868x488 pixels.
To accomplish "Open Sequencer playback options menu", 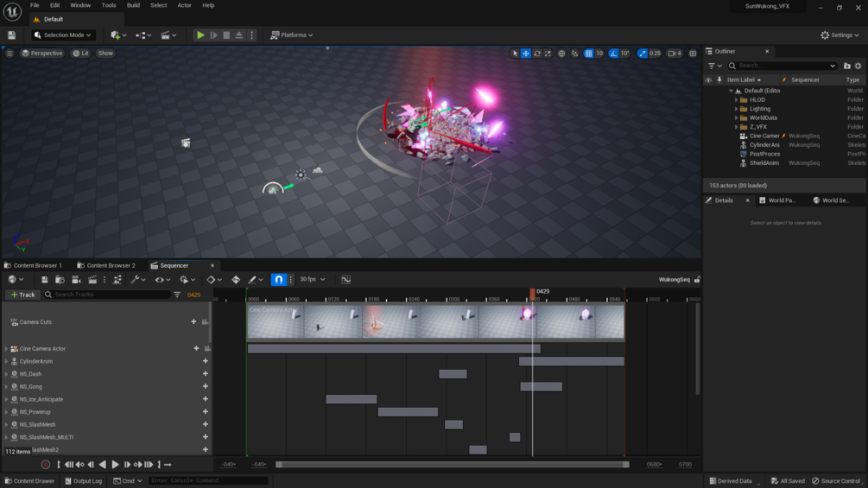I will (x=187, y=280).
